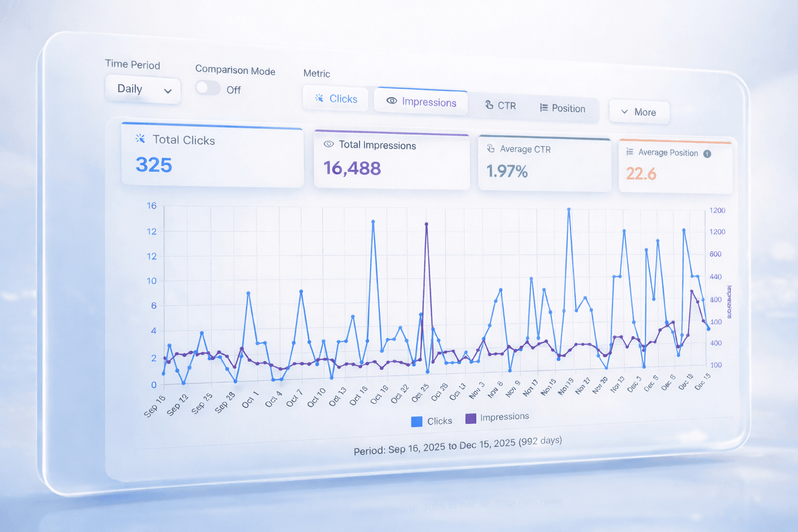
Task: Expand the More menu
Action: pos(639,112)
